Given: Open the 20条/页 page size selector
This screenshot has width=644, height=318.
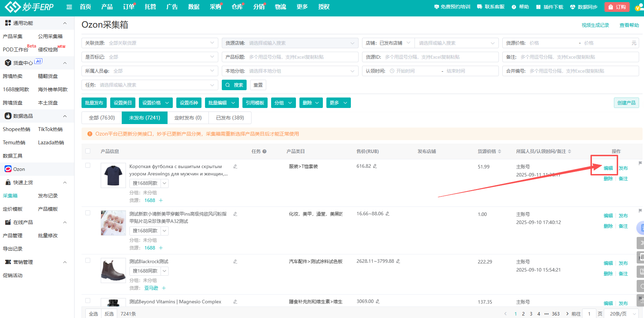Looking at the screenshot, I should click(622, 314).
